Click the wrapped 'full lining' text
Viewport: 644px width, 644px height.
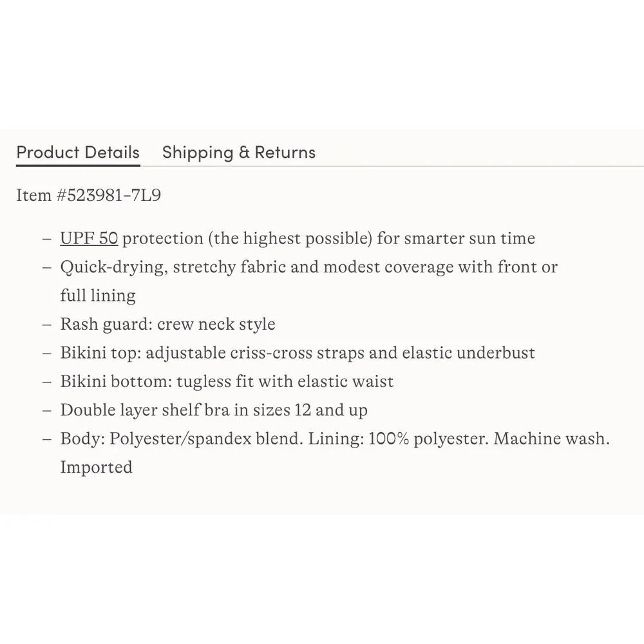[98, 296]
